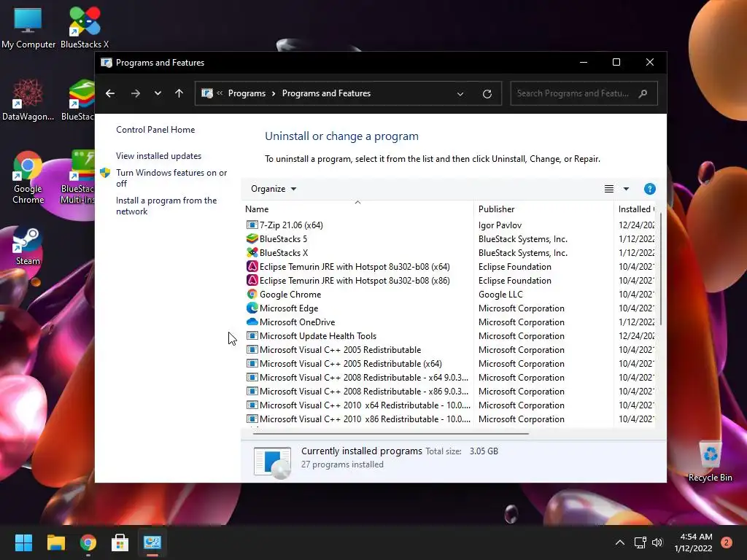Select BlueStacks X in program list
The height and width of the screenshot is (560, 747).
(284, 253)
